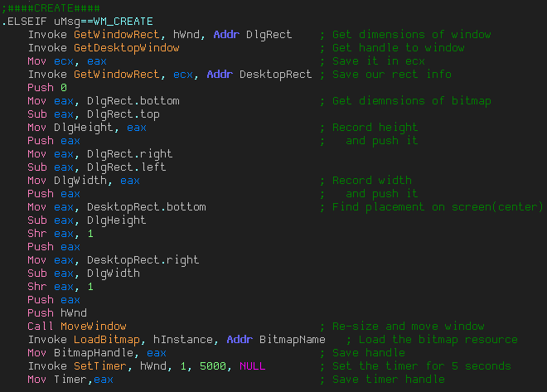Click DlgRect.top in the Sub instruction
The image size is (547, 392).
[x=123, y=114]
